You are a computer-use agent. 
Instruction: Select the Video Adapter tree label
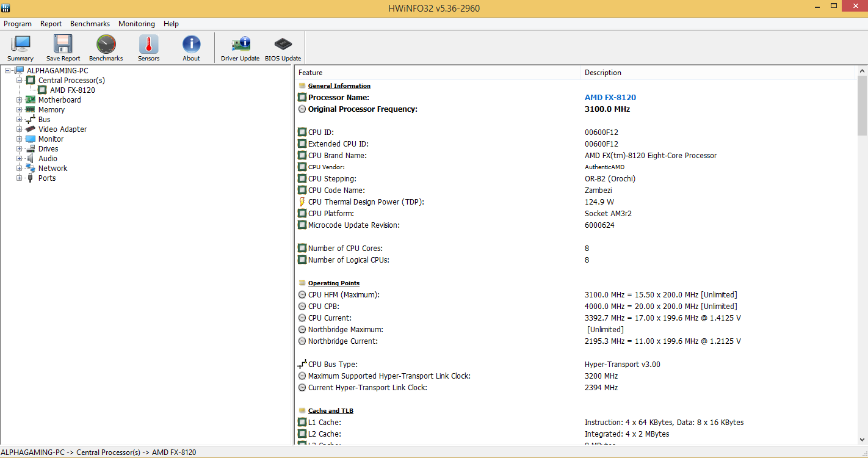point(62,129)
